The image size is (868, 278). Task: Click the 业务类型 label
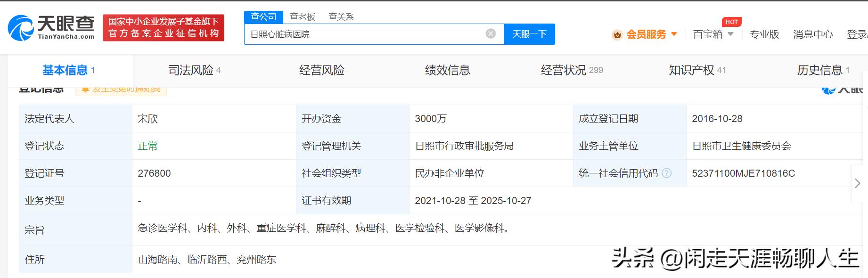pyautogui.click(x=44, y=201)
